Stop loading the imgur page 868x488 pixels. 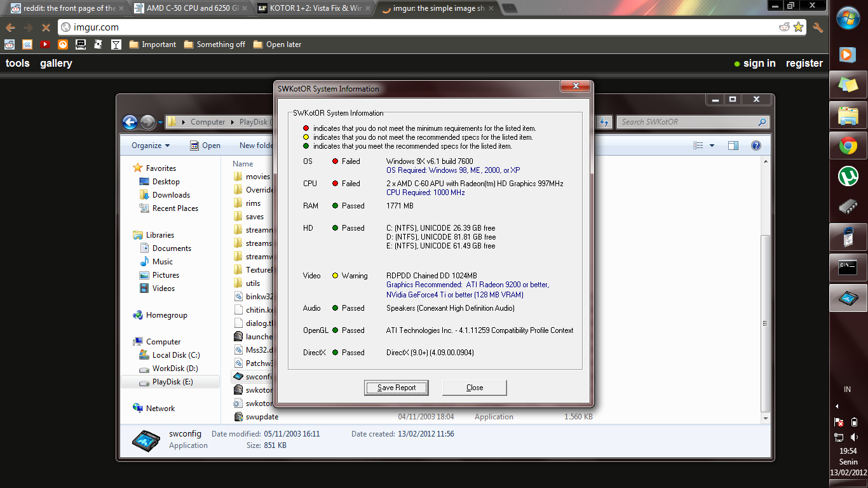(x=45, y=27)
